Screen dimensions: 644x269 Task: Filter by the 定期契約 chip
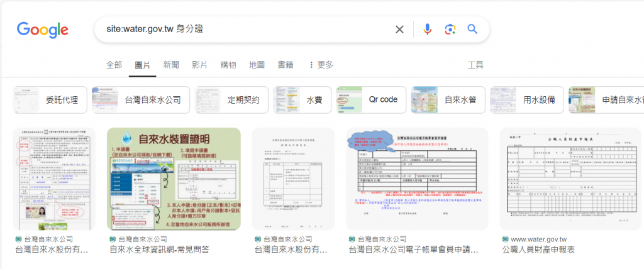tap(231, 100)
